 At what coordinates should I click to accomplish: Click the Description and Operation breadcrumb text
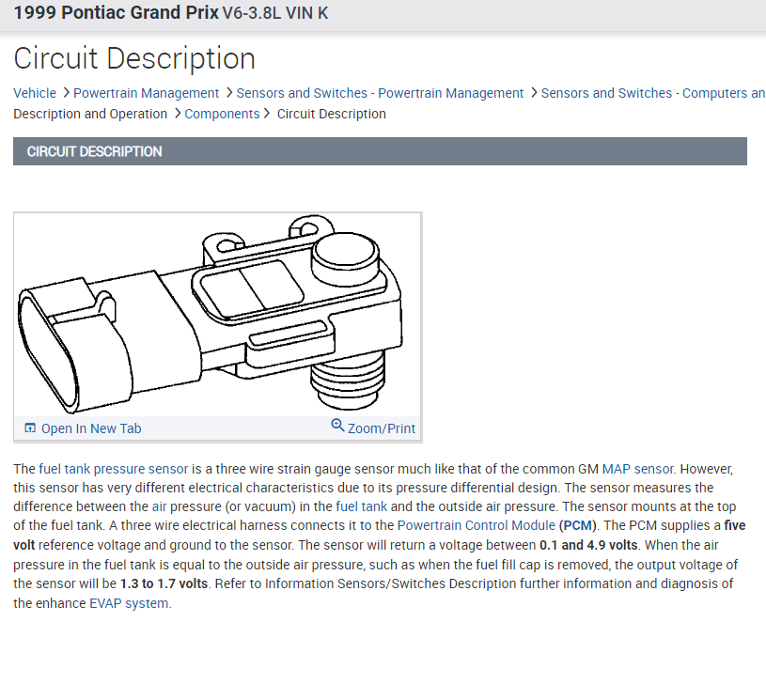pos(90,114)
